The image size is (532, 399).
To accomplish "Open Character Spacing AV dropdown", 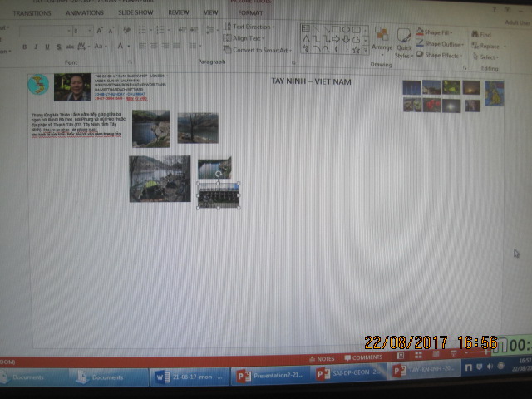I will (83, 46).
